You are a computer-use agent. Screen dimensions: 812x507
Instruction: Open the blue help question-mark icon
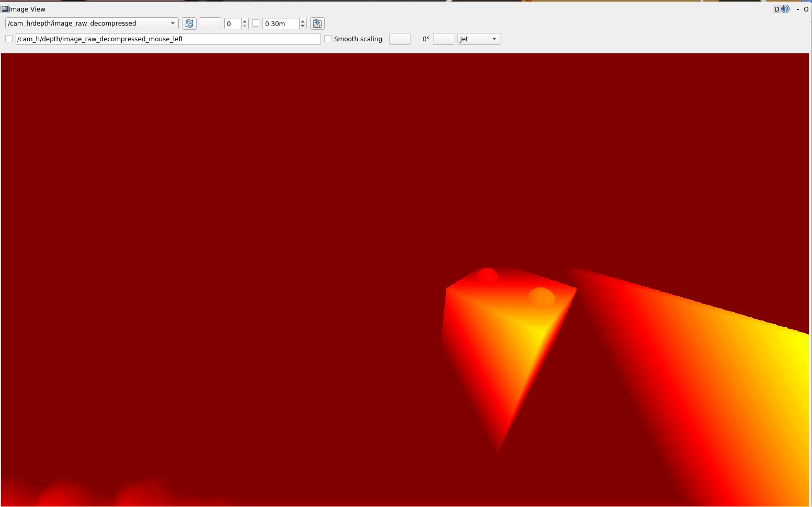click(785, 9)
